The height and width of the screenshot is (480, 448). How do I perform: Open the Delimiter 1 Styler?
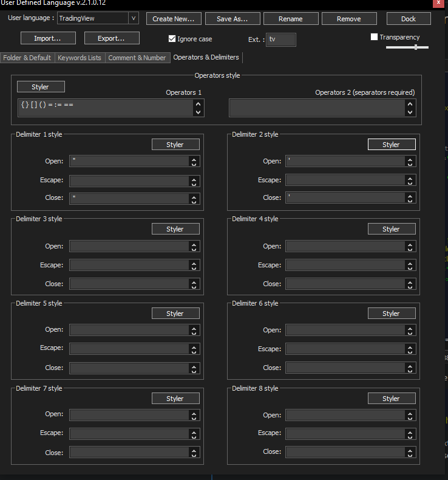click(x=175, y=145)
